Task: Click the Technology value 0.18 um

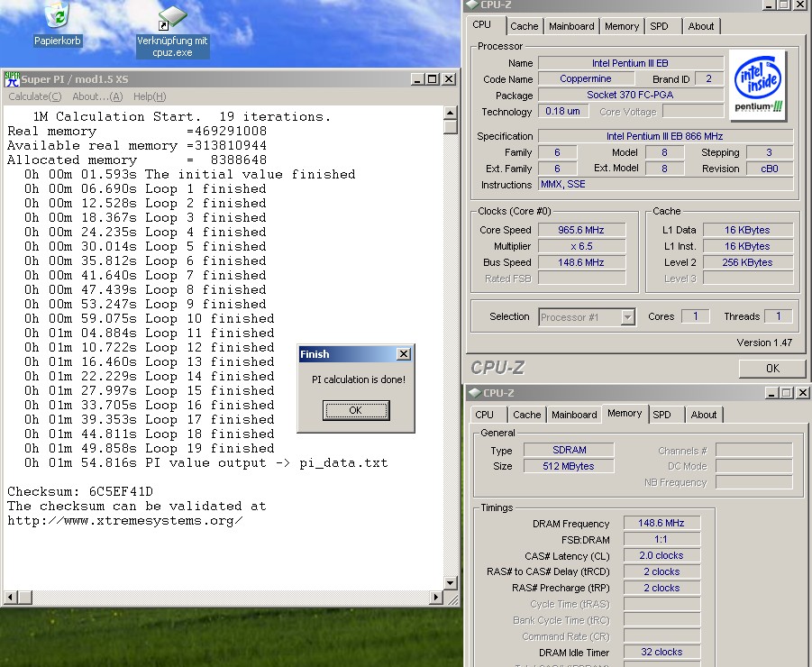Action: click(x=563, y=111)
